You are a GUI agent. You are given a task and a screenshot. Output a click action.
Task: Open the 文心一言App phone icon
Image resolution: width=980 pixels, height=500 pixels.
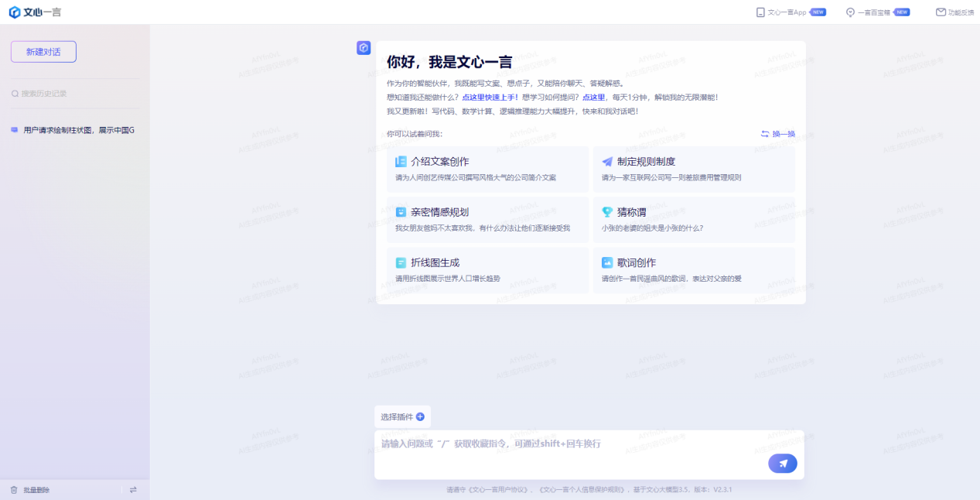tap(760, 12)
